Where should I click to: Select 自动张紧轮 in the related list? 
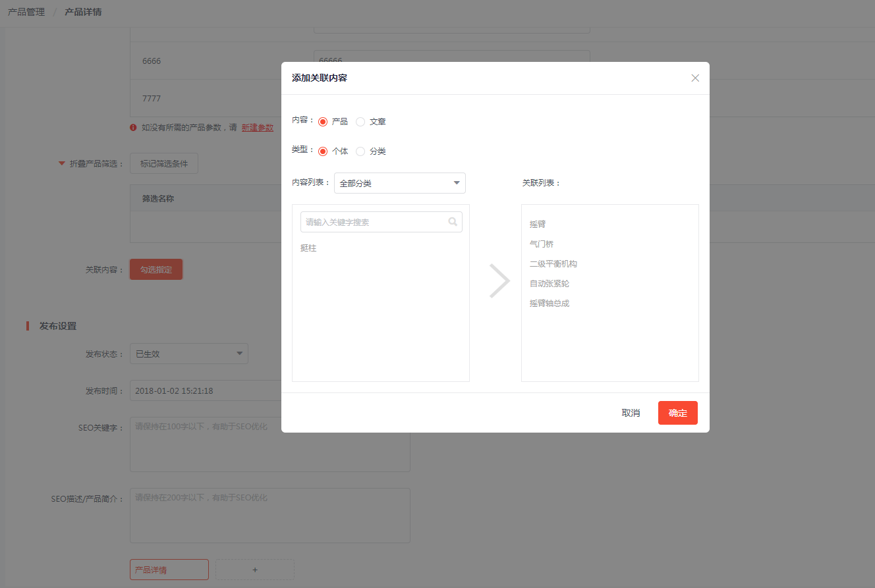tap(550, 284)
